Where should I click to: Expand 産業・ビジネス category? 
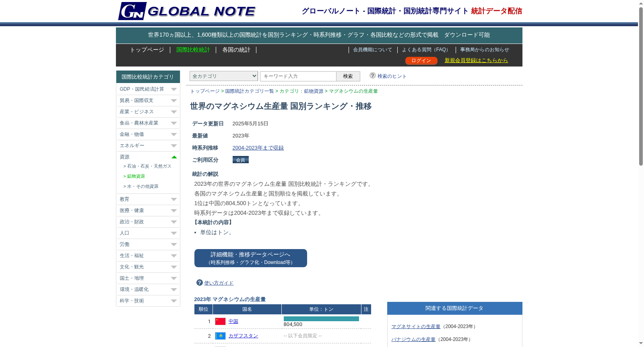point(148,112)
